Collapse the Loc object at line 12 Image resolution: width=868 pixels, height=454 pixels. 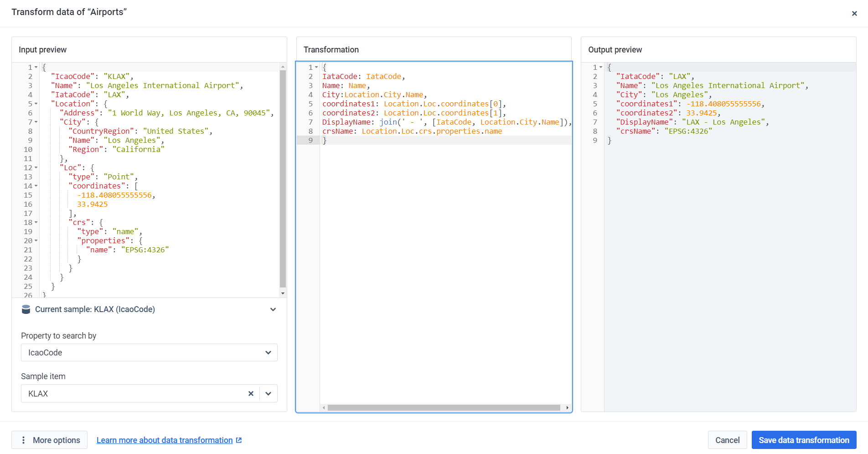pyautogui.click(x=36, y=167)
